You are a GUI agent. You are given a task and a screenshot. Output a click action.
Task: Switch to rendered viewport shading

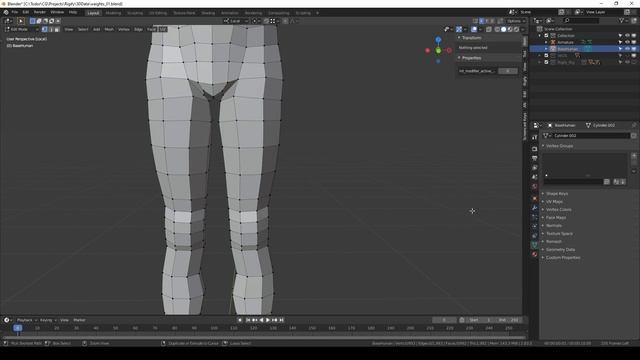(516, 29)
